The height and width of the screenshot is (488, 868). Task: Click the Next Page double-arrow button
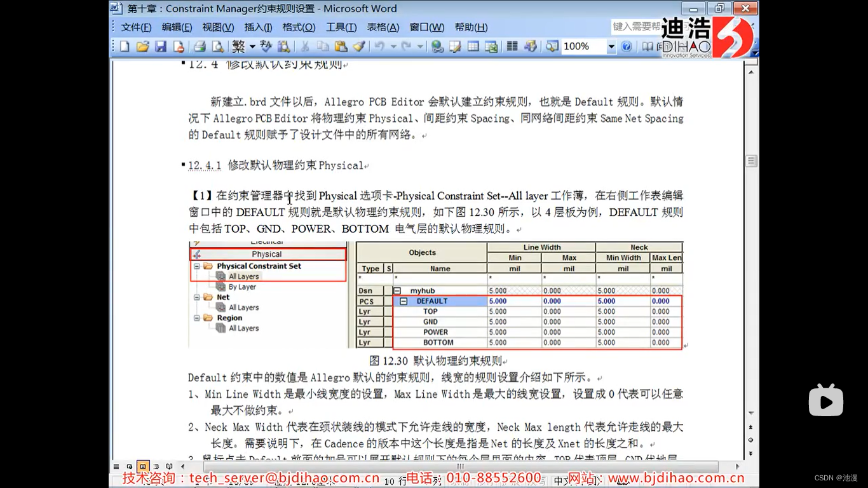tap(751, 453)
